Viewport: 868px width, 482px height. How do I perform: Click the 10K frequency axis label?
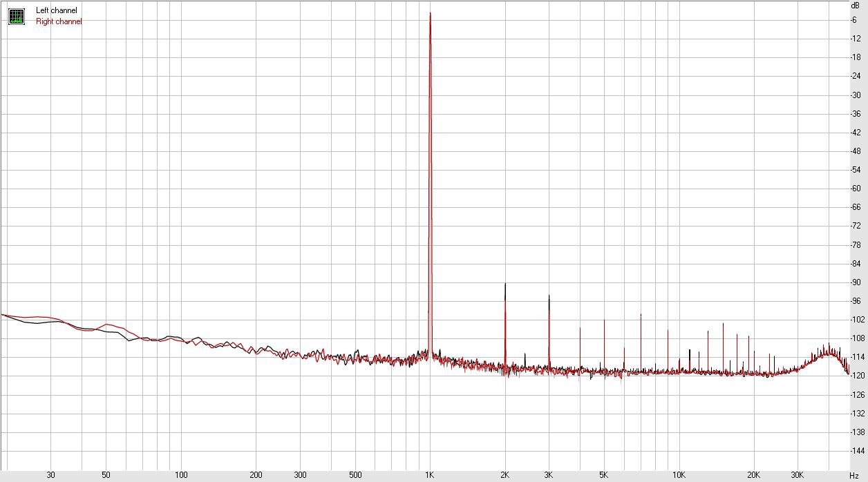pyautogui.click(x=679, y=475)
